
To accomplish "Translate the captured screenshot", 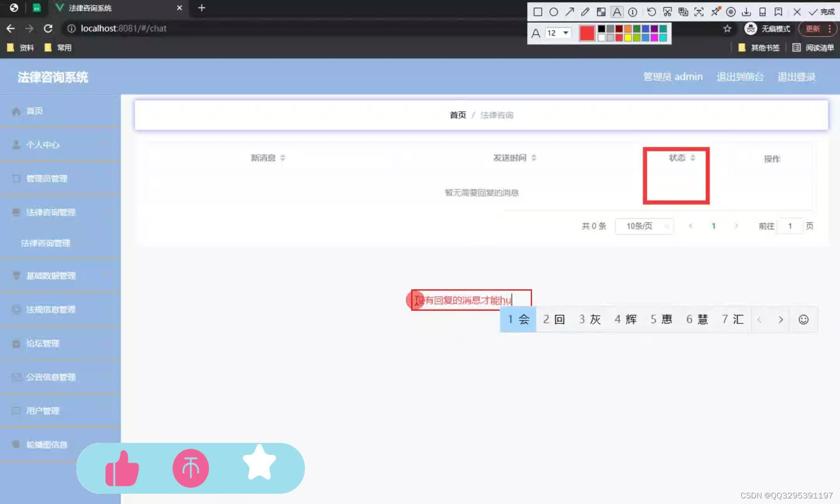I will coord(683,12).
